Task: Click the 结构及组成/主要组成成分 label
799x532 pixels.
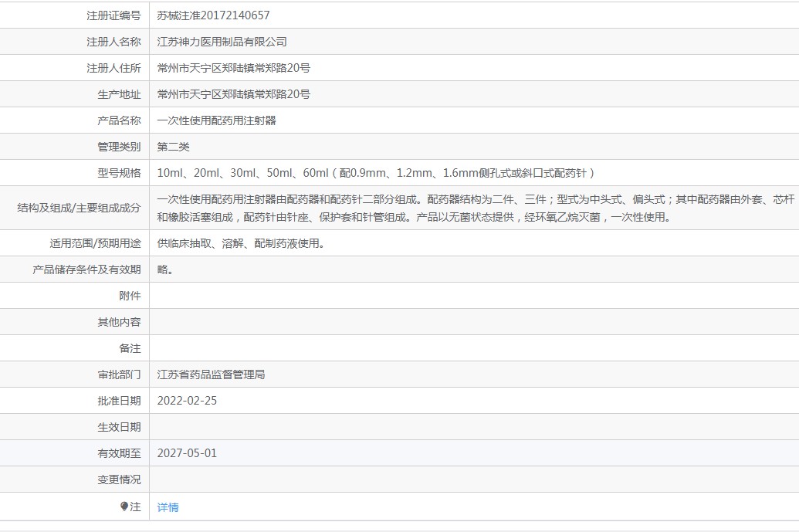Action: coord(79,208)
